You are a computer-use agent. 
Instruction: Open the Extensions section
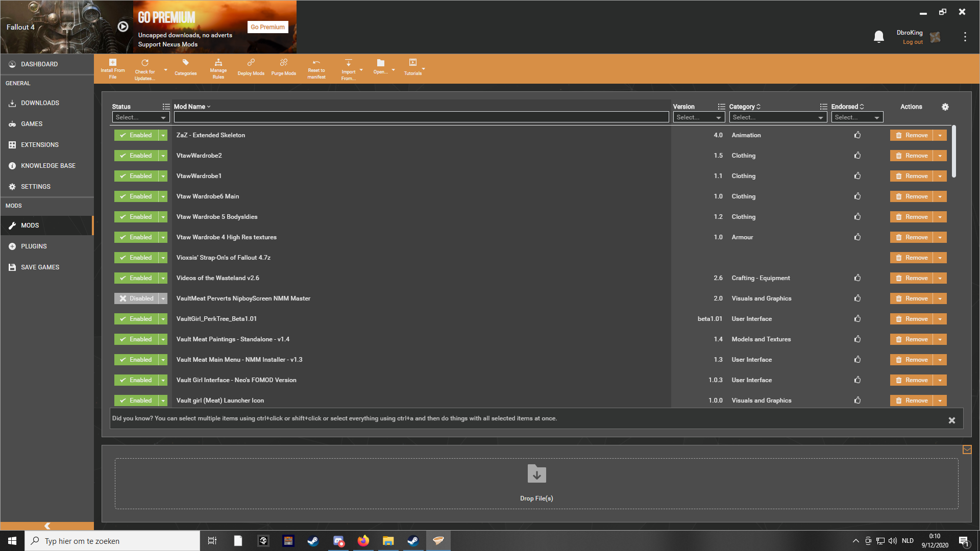click(47, 145)
